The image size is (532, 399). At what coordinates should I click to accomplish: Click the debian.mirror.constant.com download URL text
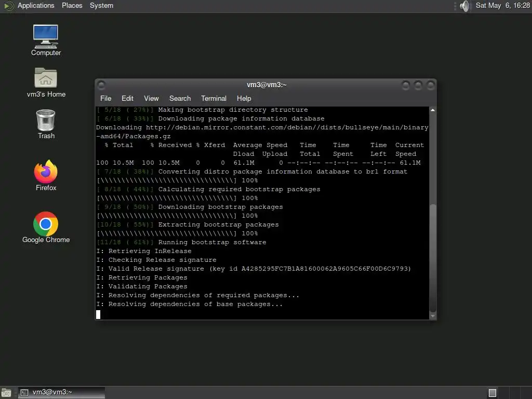pos(287,128)
